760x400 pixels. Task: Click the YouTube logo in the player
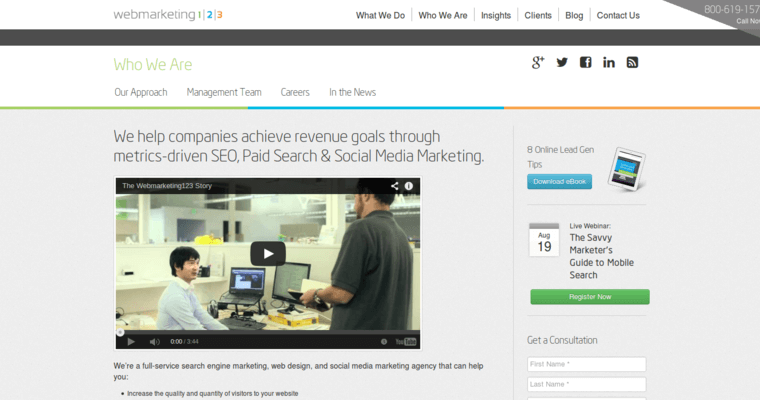coord(406,341)
